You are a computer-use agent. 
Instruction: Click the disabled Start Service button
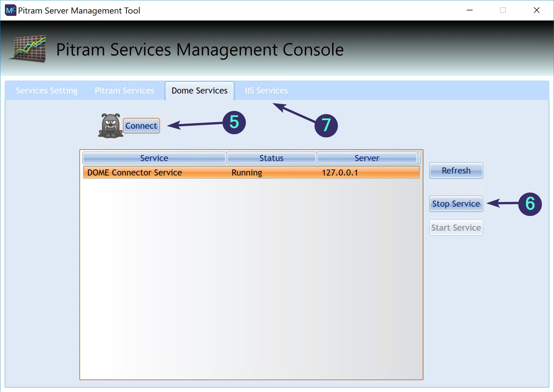(456, 227)
